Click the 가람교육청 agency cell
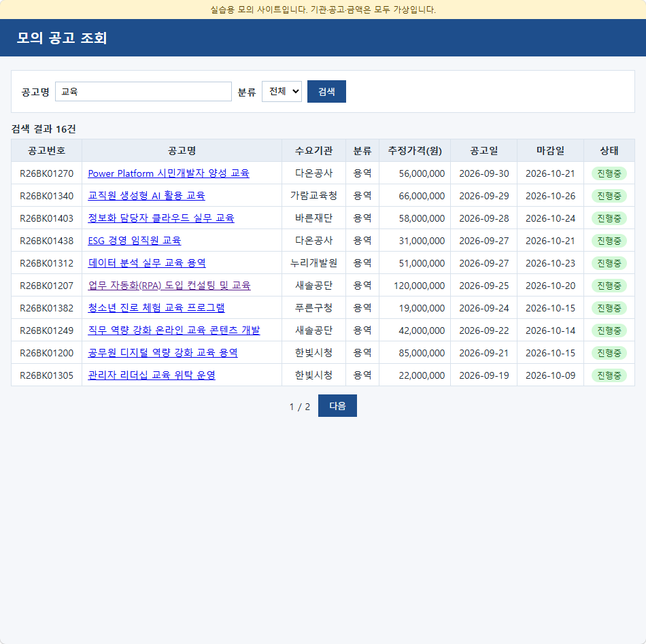 click(x=313, y=196)
